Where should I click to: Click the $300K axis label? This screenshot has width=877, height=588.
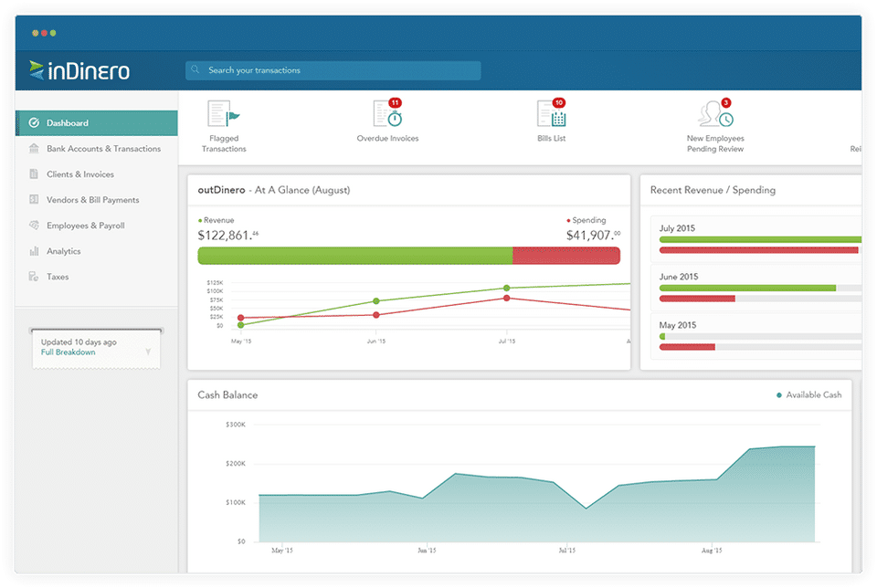coord(236,425)
